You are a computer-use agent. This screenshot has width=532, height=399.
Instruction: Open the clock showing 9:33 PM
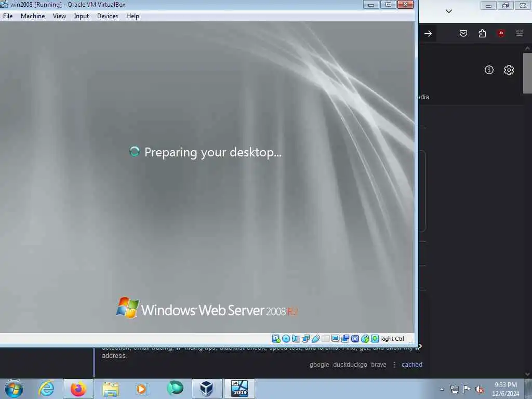pos(506,389)
